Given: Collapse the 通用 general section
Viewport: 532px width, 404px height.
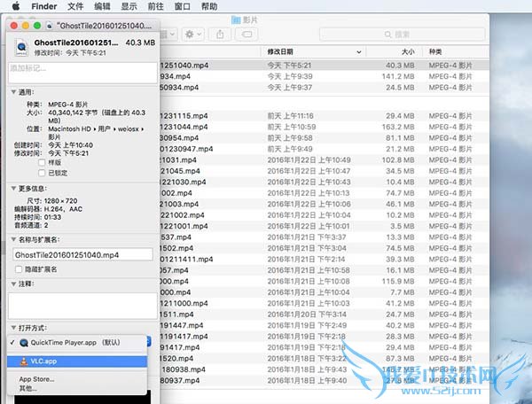Looking at the screenshot, I should click(13, 91).
